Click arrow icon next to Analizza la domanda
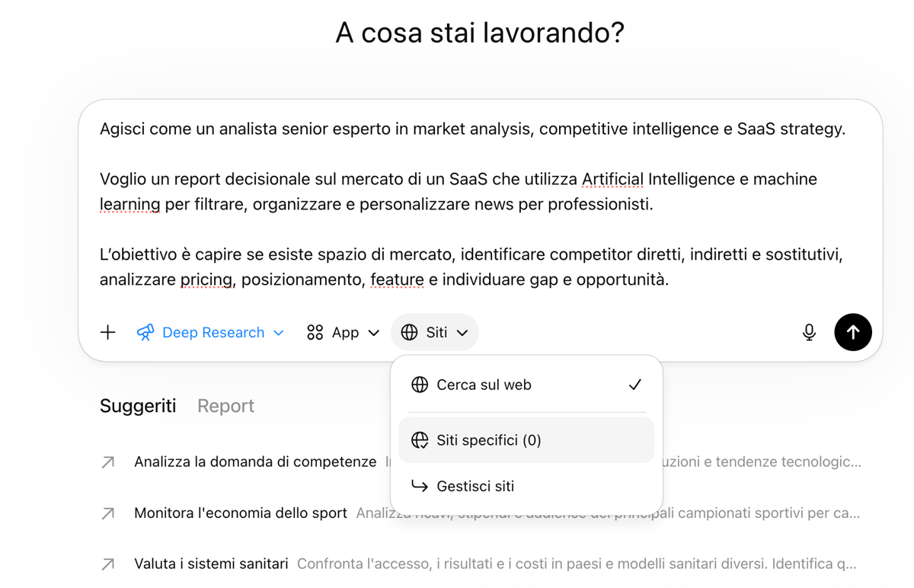This screenshot has height=588, width=914. (x=108, y=462)
